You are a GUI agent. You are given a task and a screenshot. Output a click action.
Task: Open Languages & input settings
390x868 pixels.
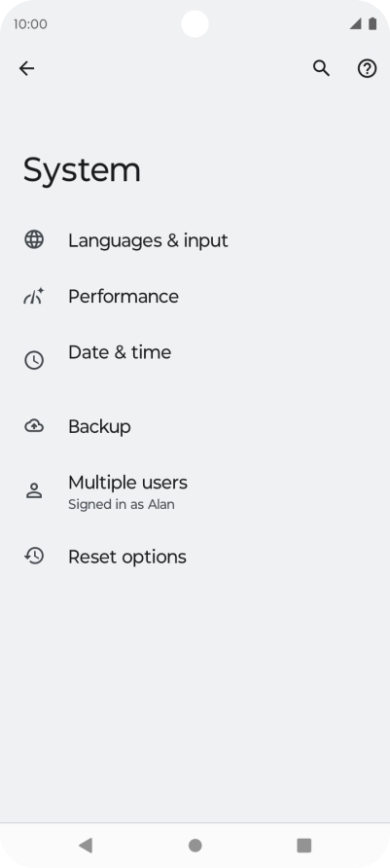[x=195, y=240]
